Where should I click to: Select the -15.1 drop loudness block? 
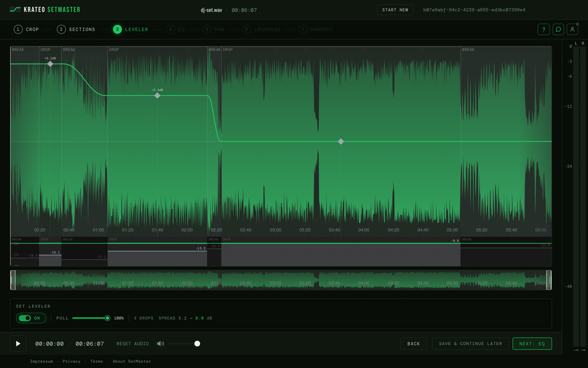click(50, 260)
